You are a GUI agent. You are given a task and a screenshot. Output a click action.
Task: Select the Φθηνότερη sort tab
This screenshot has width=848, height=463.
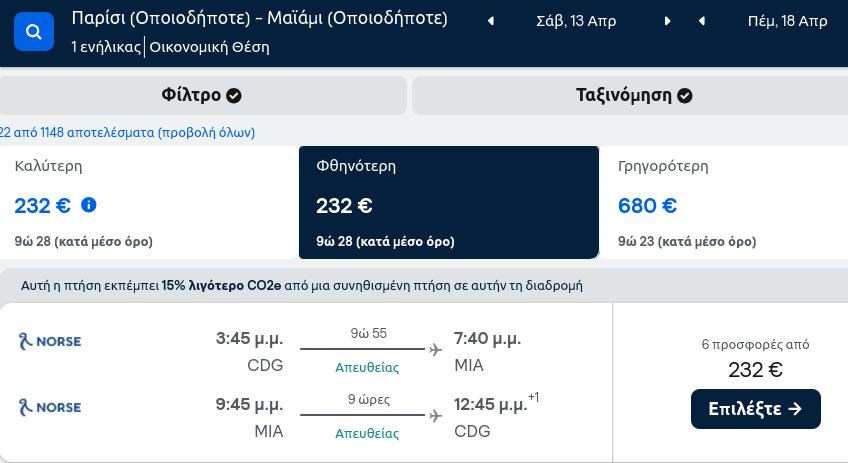449,202
